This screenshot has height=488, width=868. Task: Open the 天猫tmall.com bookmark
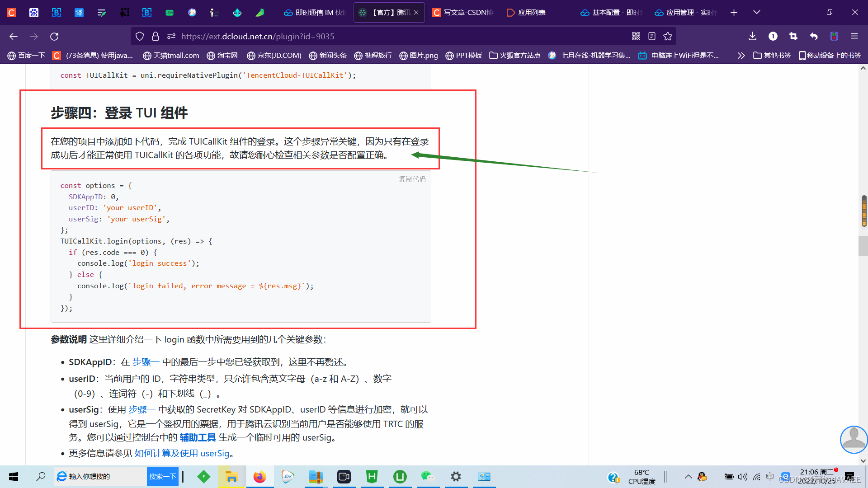[x=171, y=56]
